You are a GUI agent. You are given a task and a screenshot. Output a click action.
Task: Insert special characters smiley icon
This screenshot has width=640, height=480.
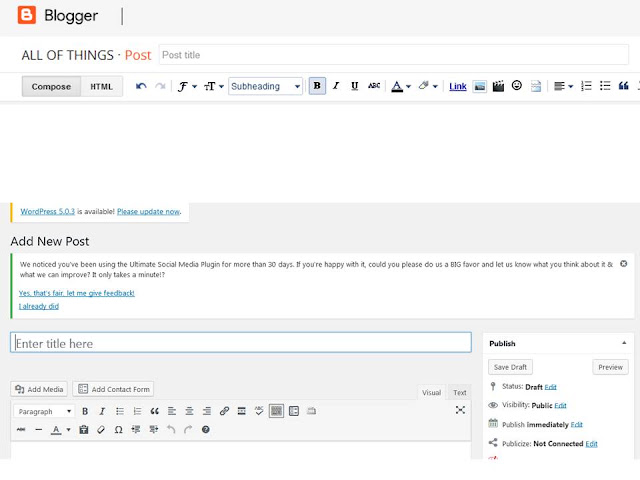point(517,85)
